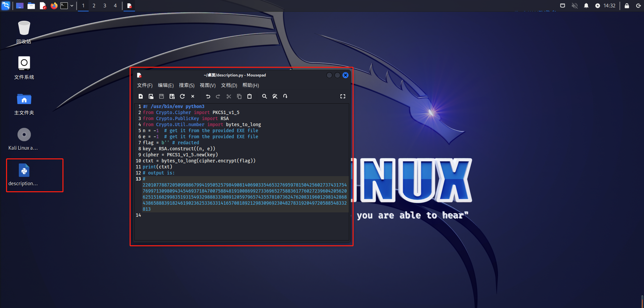Toggle the muted volume tray icon
The image size is (644, 308).
[x=574, y=6]
